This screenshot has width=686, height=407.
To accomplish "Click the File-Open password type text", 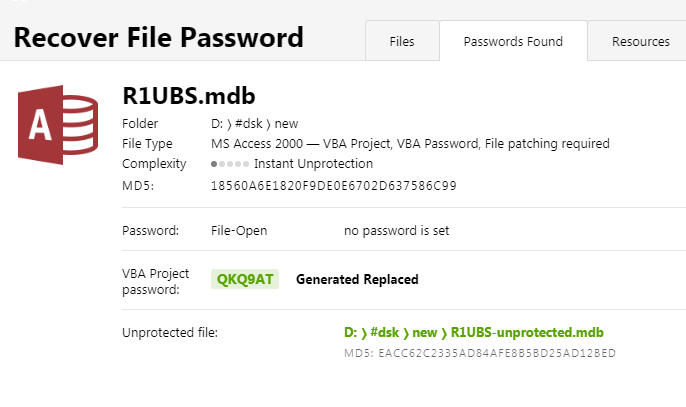I will point(239,231).
